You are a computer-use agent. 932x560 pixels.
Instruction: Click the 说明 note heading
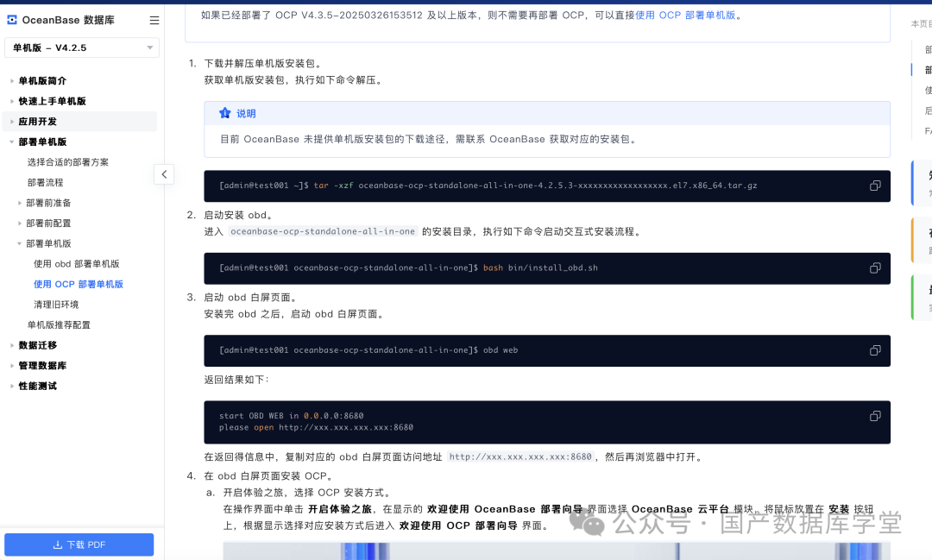tap(246, 114)
